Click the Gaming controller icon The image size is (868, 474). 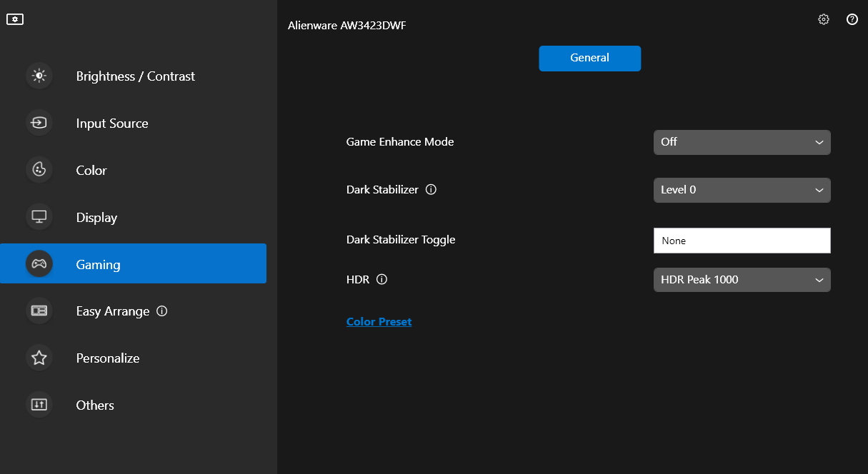point(39,264)
